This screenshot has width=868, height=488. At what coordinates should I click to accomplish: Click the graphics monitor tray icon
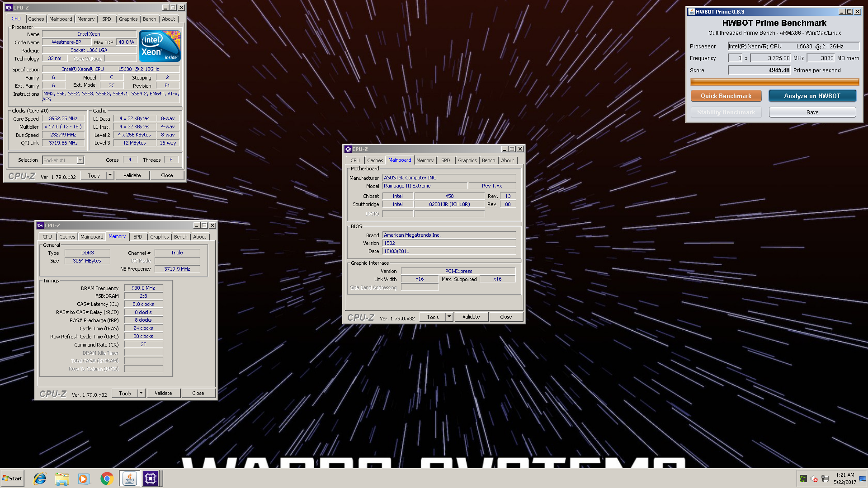[x=803, y=479]
